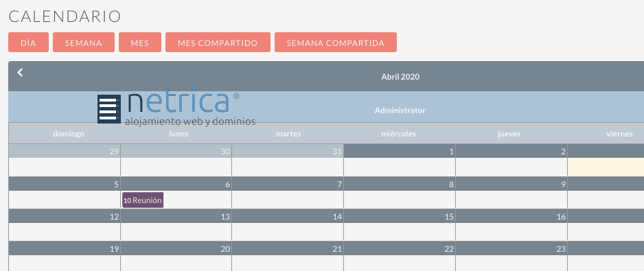
Task: Click day number 1 header
Action: [399, 151]
